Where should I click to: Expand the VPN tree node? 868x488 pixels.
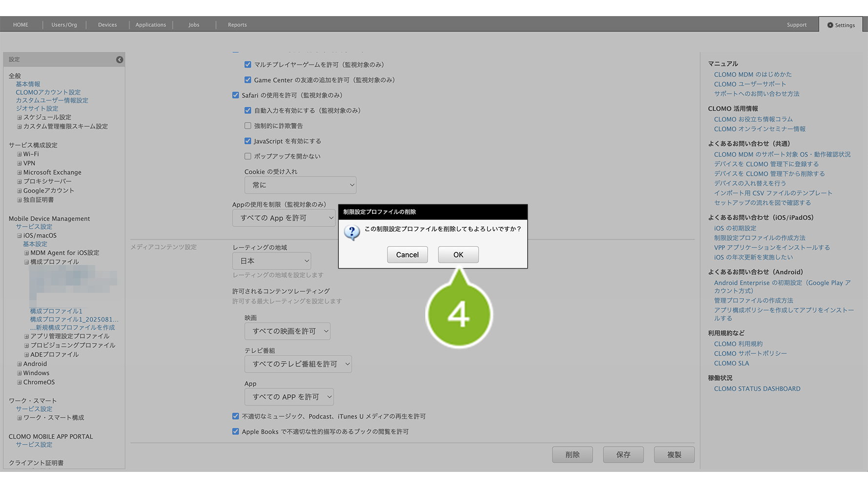[x=20, y=163]
